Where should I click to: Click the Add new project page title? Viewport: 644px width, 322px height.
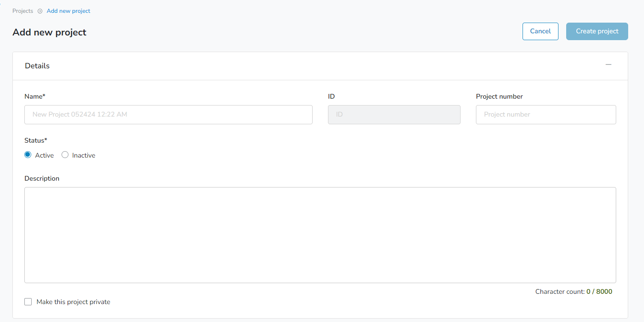(x=49, y=32)
